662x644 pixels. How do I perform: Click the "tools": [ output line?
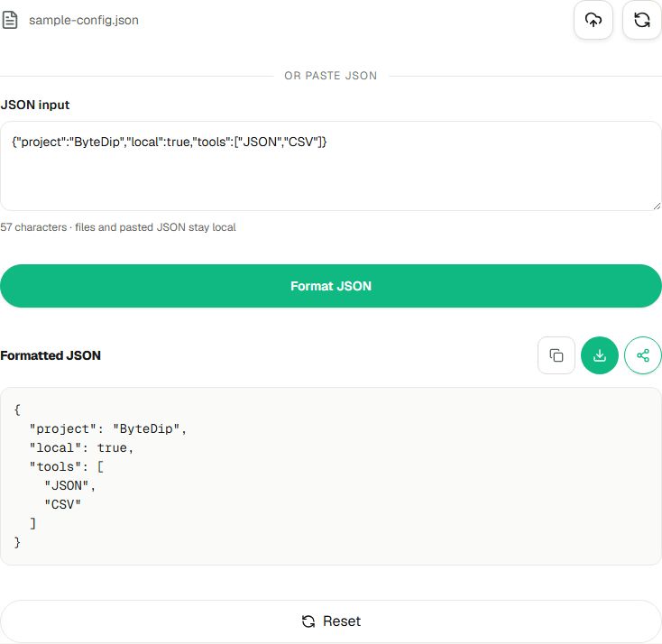click(x=66, y=467)
